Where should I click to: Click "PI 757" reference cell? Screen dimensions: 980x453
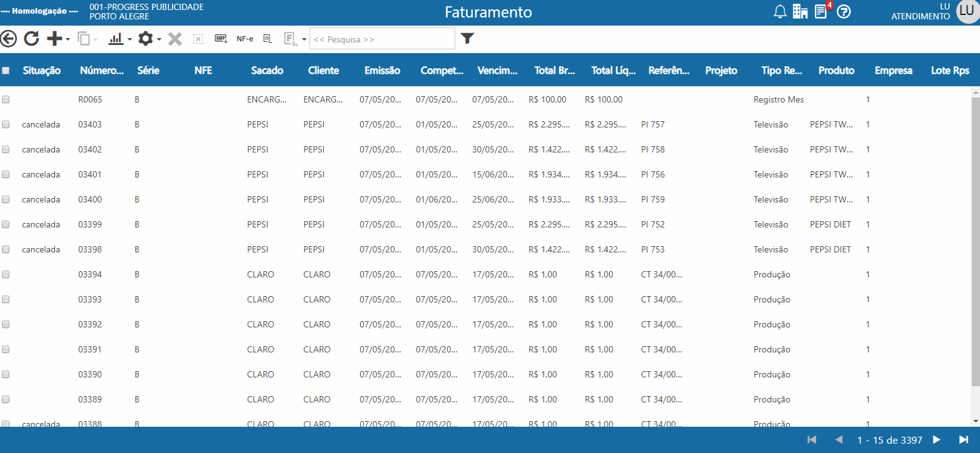[653, 124]
